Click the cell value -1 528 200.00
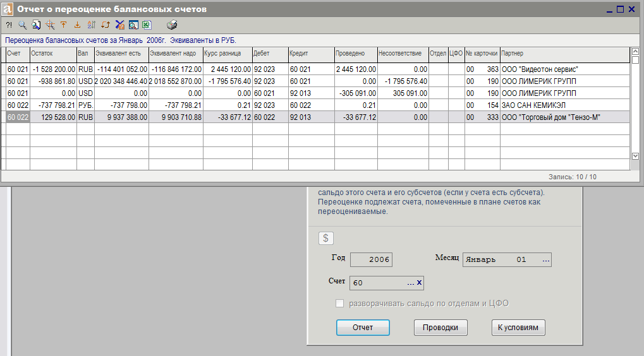Screen dimensions: 644x356 pyautogui.click(x=53, y=69)
